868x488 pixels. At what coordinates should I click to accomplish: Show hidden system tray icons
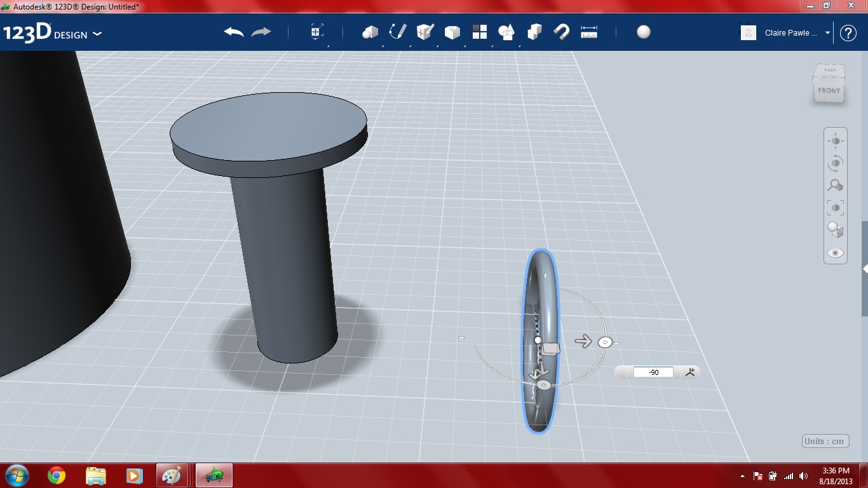coord(743,476)
